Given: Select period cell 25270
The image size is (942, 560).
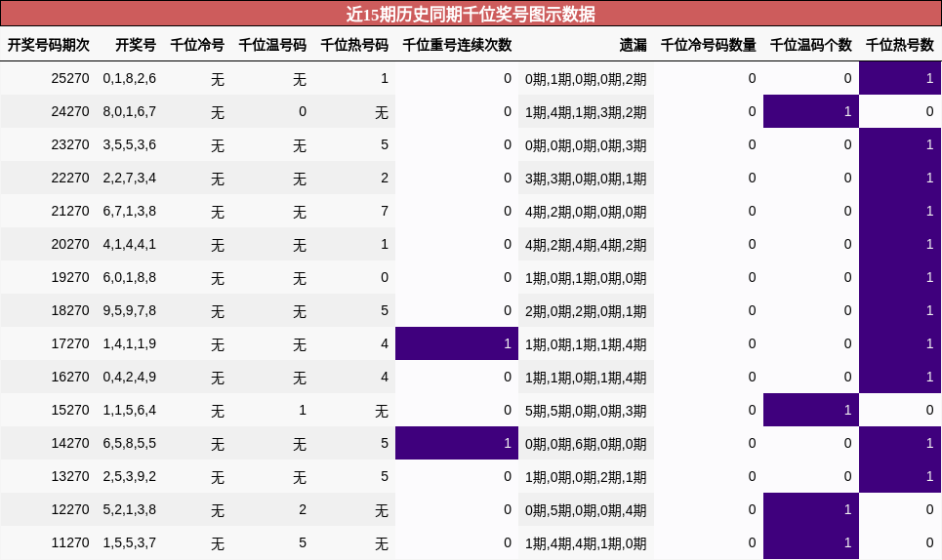Looking at the screenshot, I should click(69, 79).
